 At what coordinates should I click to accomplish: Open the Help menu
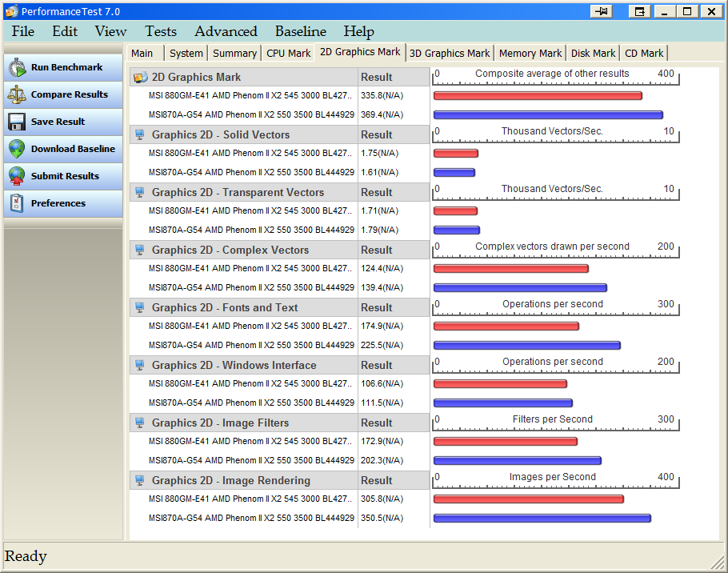(x=358, y=31)
